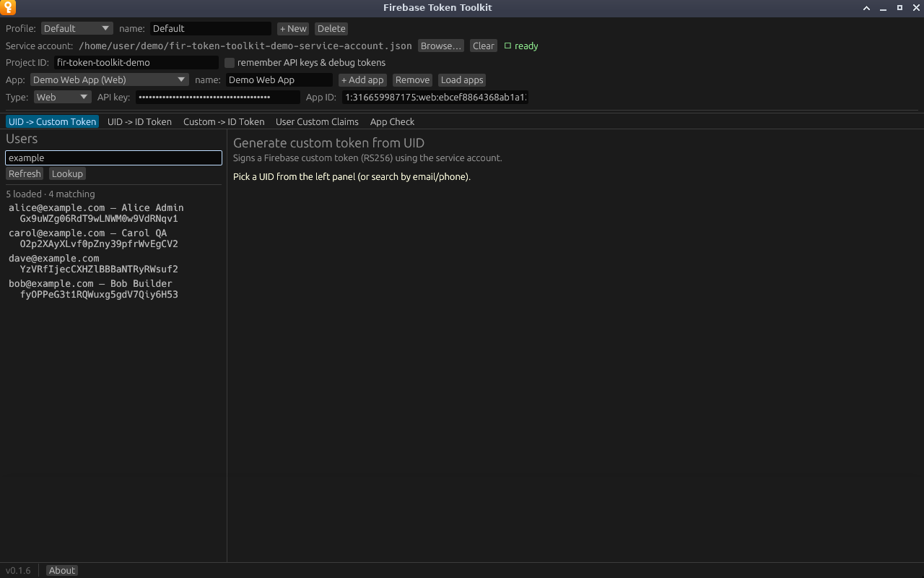
Task: Edit the app name field
Action: point(279,80)
